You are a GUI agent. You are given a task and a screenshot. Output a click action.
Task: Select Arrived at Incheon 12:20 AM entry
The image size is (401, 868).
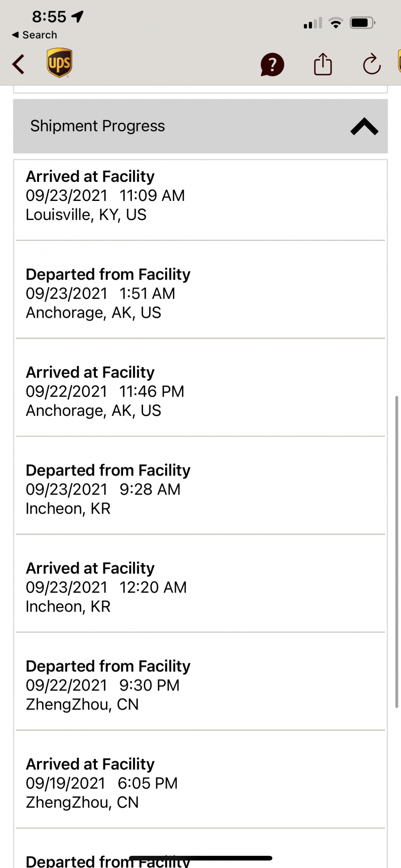(199, 587)
